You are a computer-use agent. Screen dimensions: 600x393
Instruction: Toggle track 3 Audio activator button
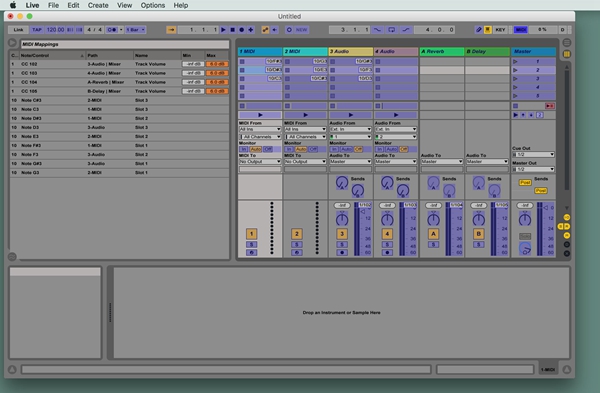point(342,233)
